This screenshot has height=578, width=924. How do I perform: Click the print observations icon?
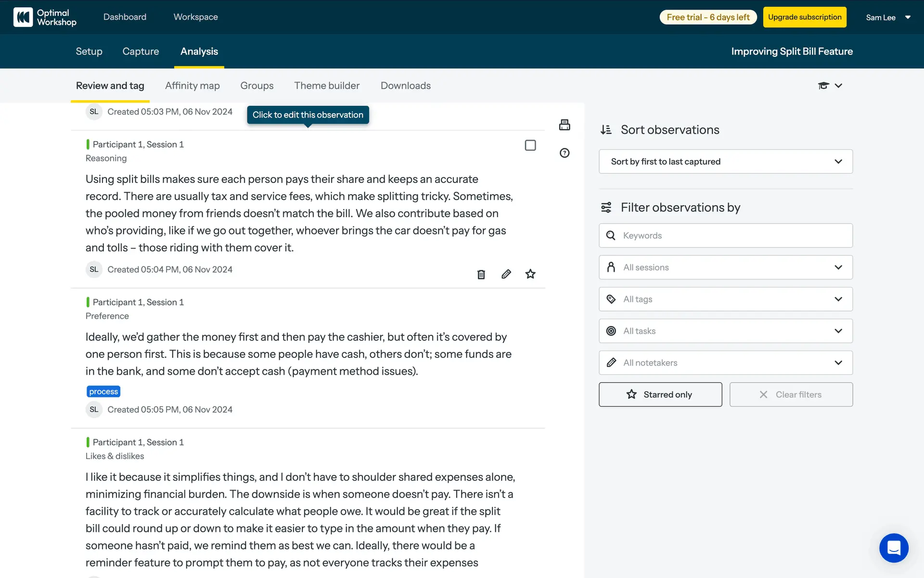565,125
